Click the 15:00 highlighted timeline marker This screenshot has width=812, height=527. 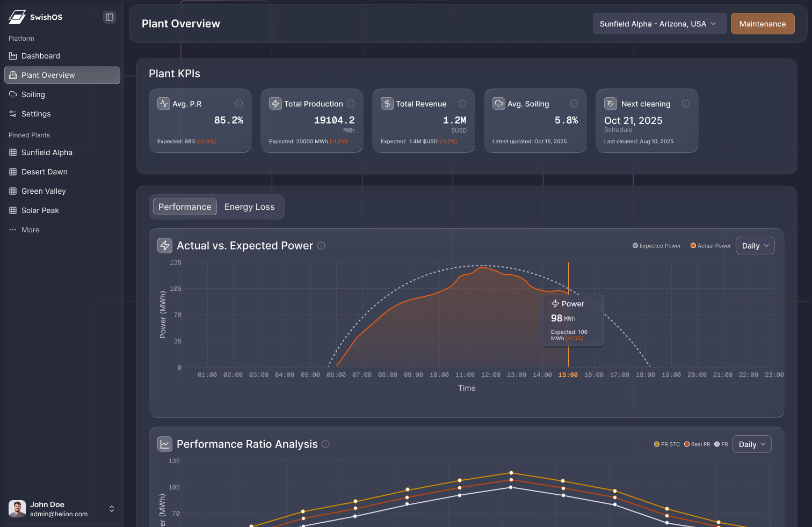click(x=568, y=375)
